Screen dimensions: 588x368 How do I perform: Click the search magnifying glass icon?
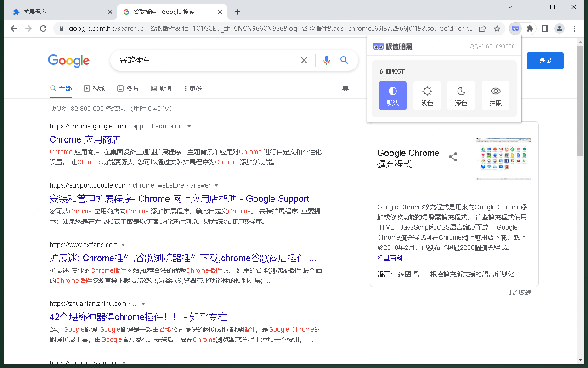point(344,60)
